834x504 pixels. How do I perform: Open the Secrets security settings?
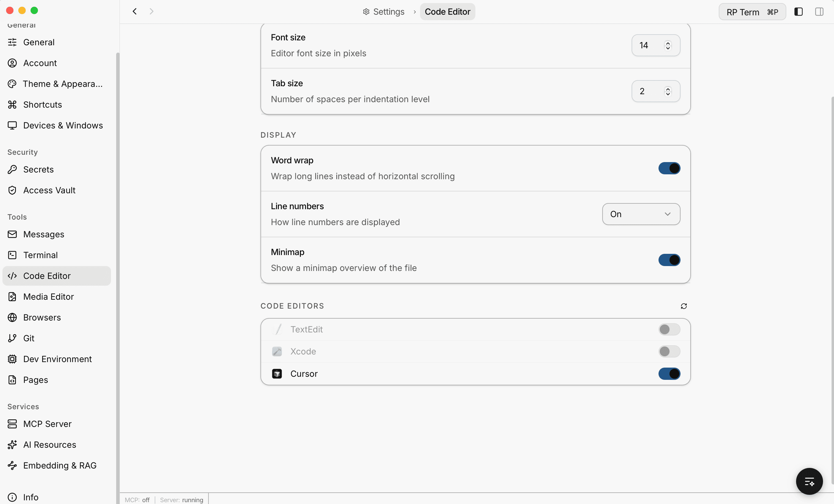pyautogui.click(x=39, y=169)
